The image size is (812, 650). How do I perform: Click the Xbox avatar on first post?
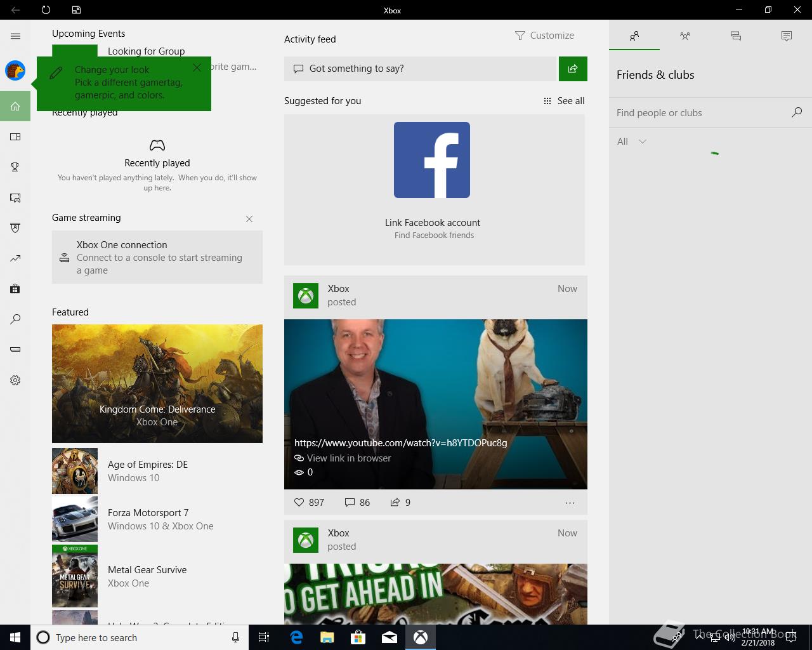(x=306, y=296)
